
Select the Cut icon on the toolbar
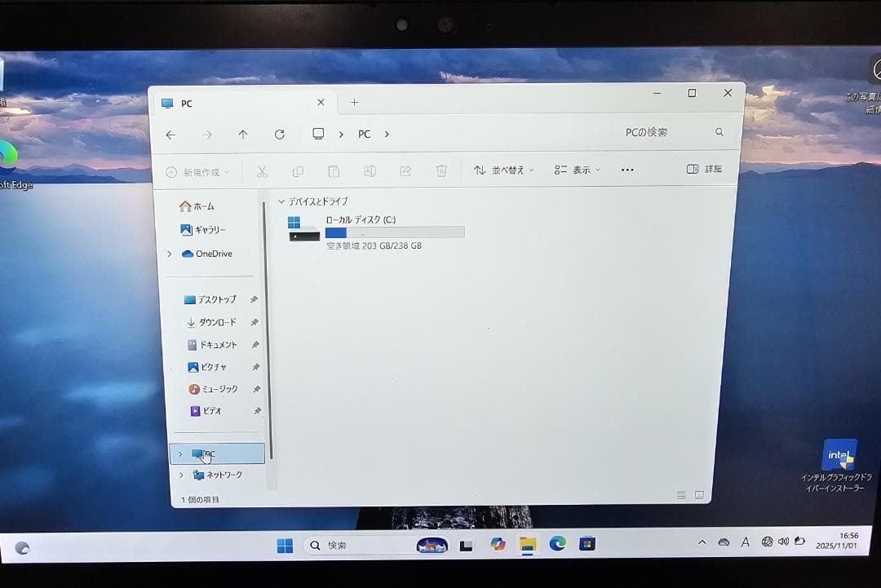tap(263, 170)
